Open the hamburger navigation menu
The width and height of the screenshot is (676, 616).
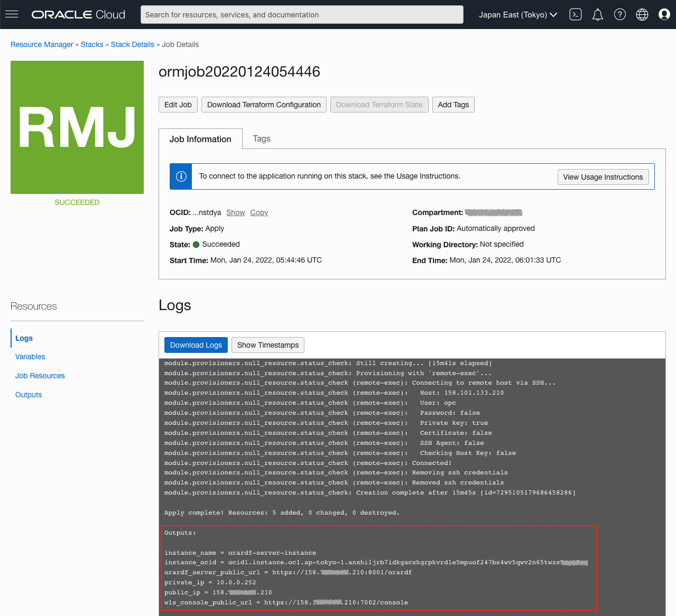click(x=12, y=14)
